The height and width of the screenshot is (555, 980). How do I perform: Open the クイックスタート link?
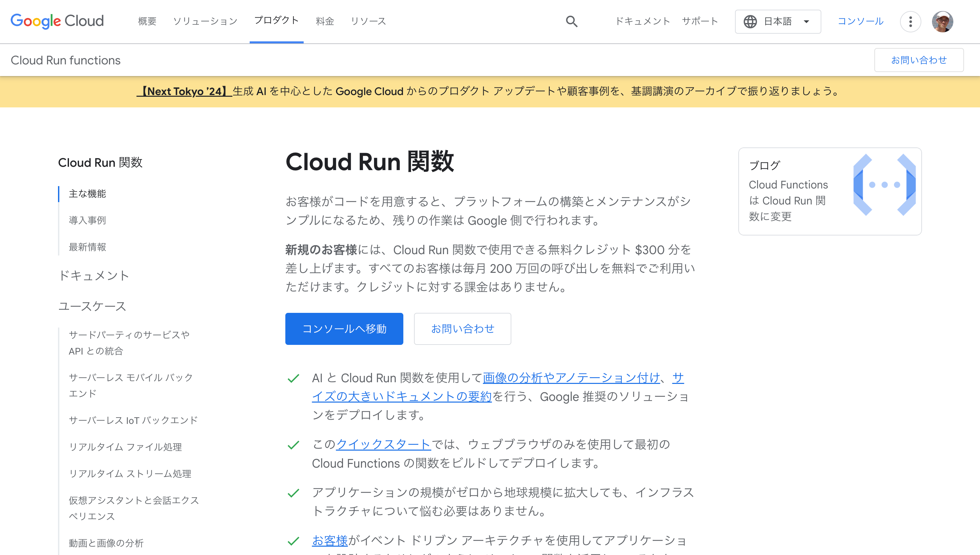(x=384, y=445)
